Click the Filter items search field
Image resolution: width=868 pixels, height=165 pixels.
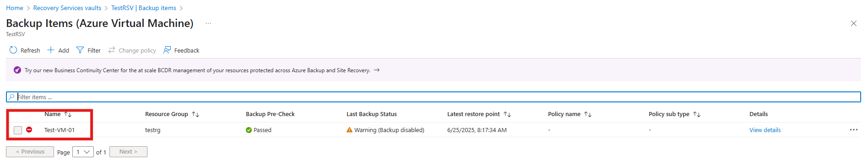[x=433, y=97]
